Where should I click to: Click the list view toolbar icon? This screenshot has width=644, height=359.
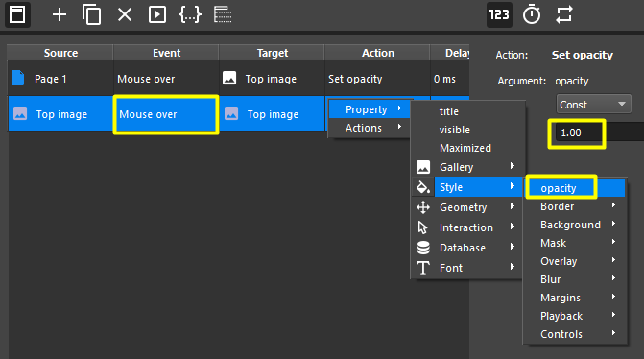point(223,14)
